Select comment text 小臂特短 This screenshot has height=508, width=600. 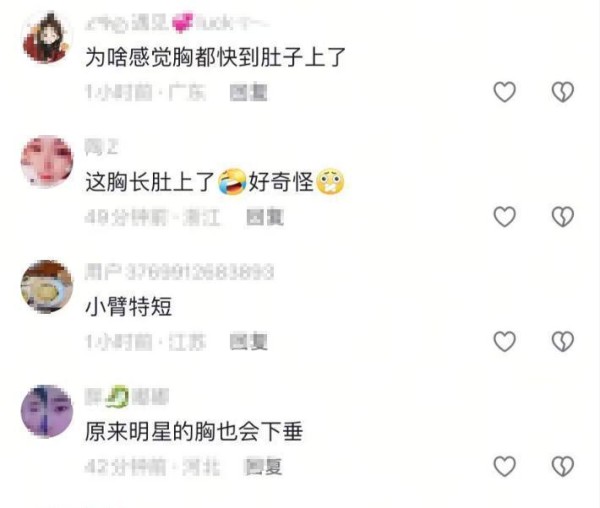tap(129, 306)
